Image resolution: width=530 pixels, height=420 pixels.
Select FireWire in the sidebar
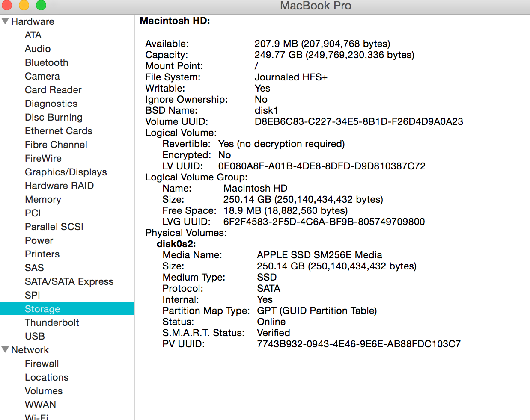[43, 158]
